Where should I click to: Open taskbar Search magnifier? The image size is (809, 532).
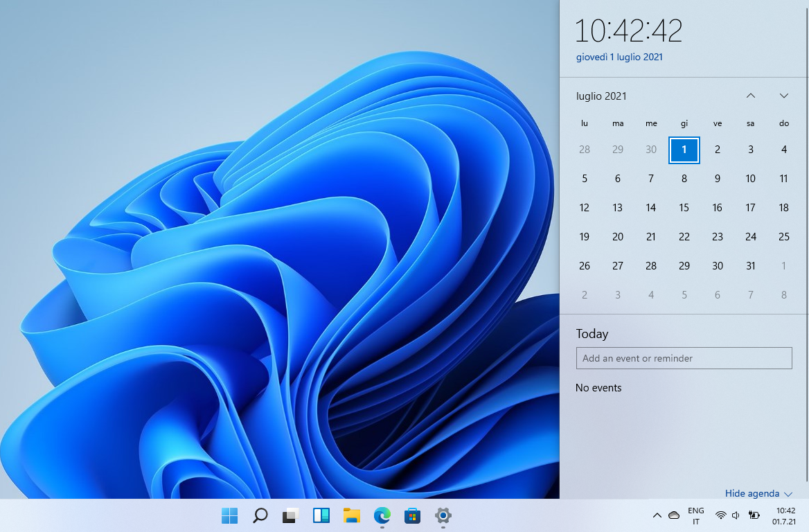pyautogui.click(x=260, y=515)
